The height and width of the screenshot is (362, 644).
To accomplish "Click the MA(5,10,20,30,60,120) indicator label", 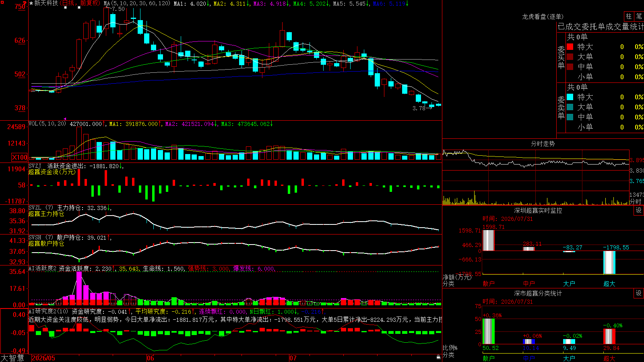I will coord(137,3).
